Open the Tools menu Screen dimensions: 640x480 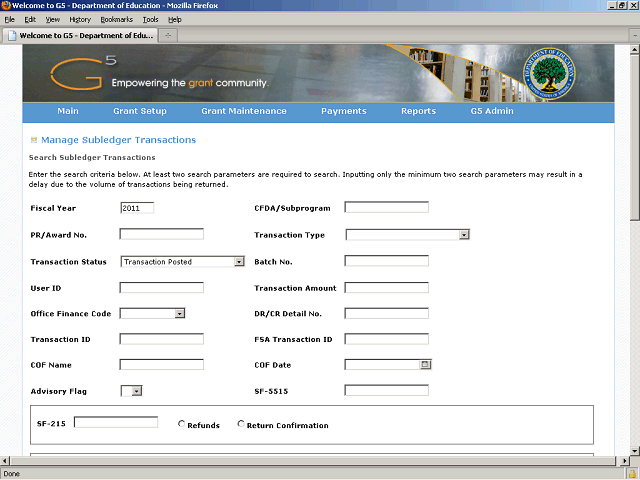point(150,20)
